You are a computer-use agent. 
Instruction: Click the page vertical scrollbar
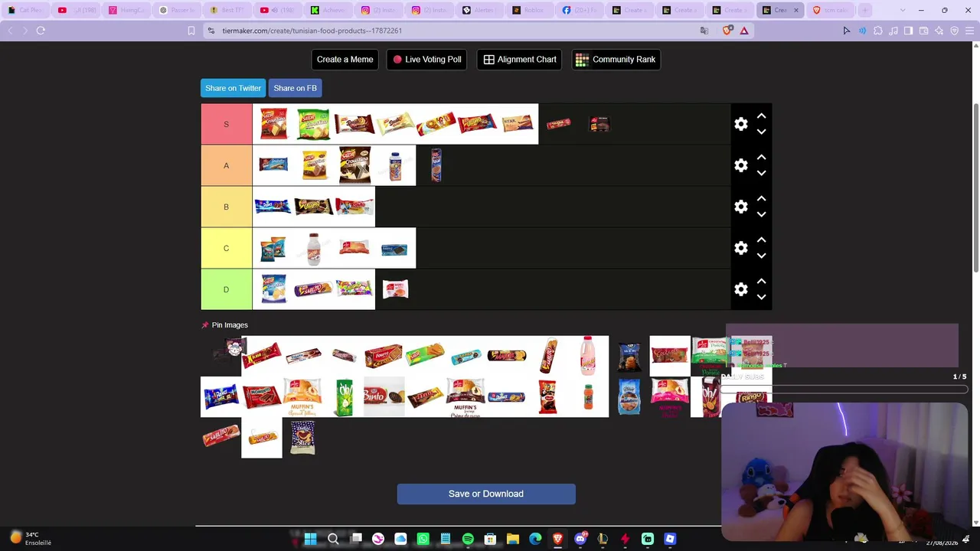coord(975,187)
